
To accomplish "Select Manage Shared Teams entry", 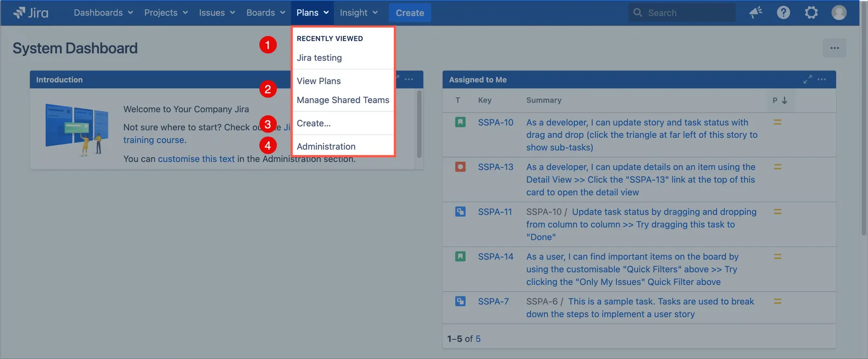I will point(342,100).
